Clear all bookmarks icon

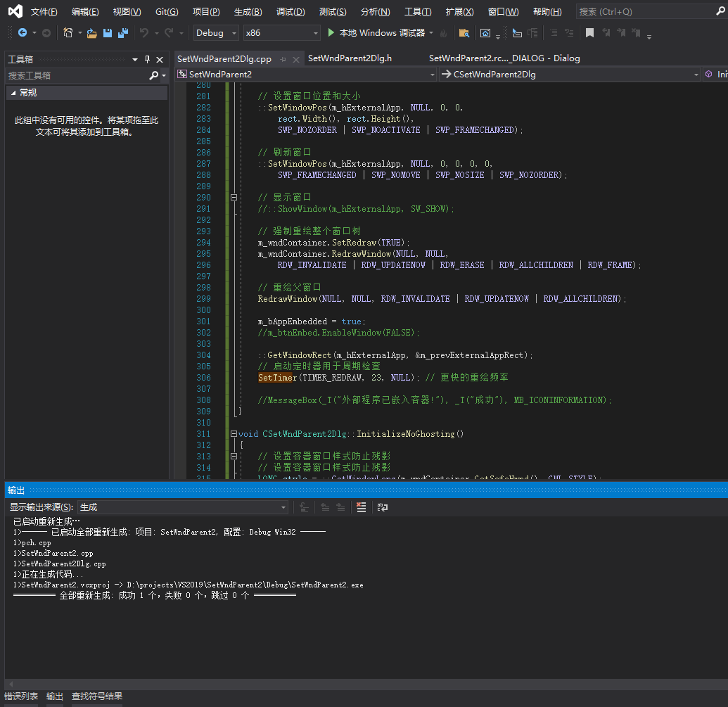tap(636, 32)
